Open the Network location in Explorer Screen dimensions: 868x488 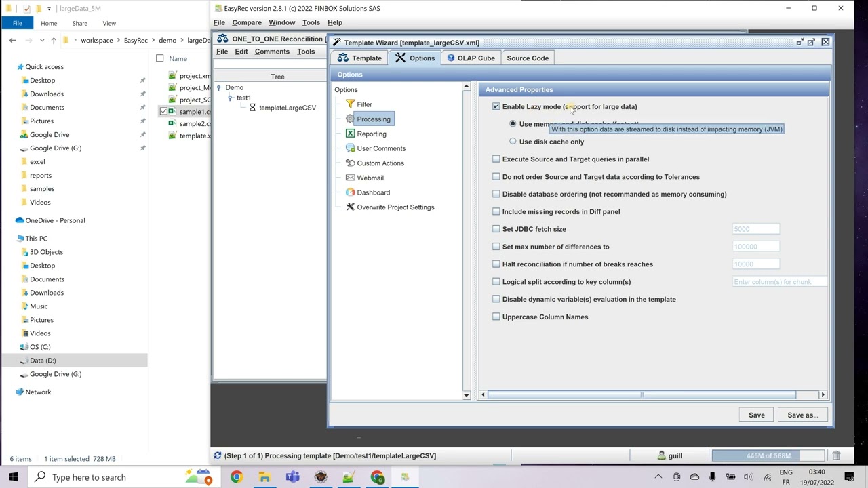38,392
